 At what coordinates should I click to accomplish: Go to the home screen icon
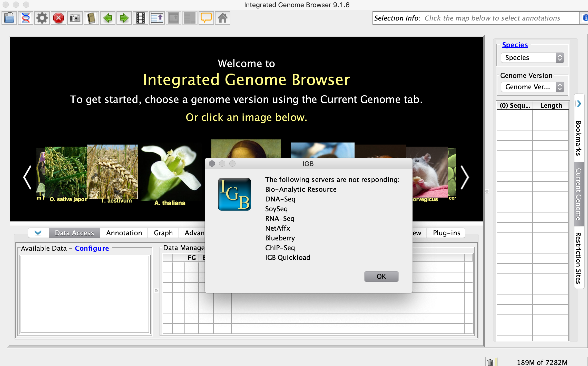(x=223, y=18)
